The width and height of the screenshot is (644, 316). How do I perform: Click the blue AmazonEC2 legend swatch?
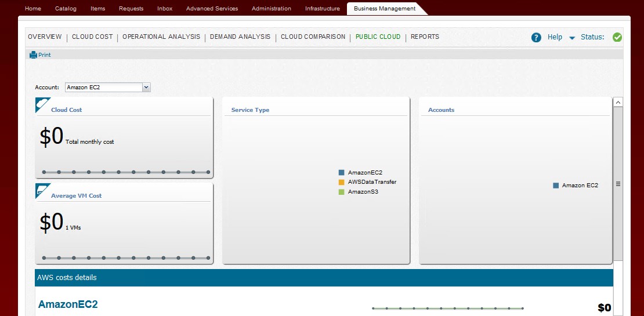[342, 173]
